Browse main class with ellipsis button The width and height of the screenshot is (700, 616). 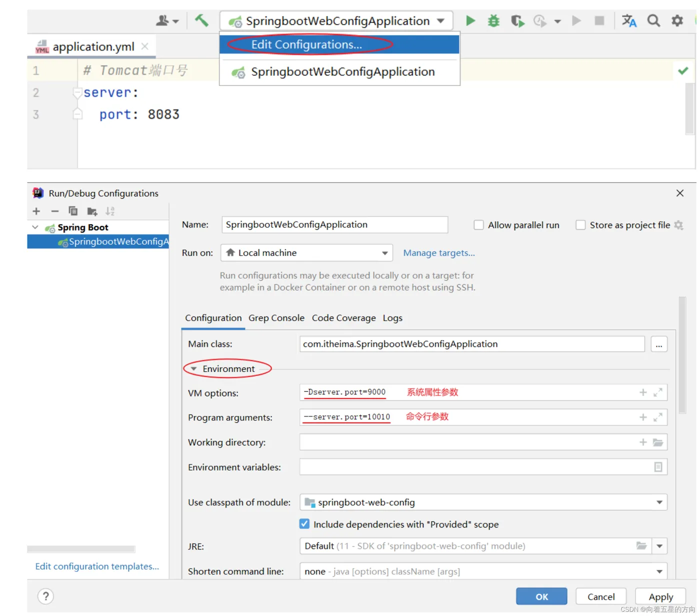[x=659, y=344]
